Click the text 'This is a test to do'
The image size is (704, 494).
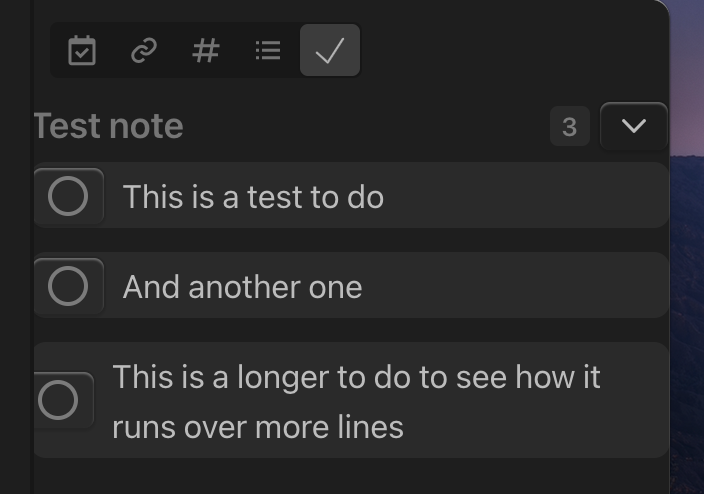click(254, 197)
